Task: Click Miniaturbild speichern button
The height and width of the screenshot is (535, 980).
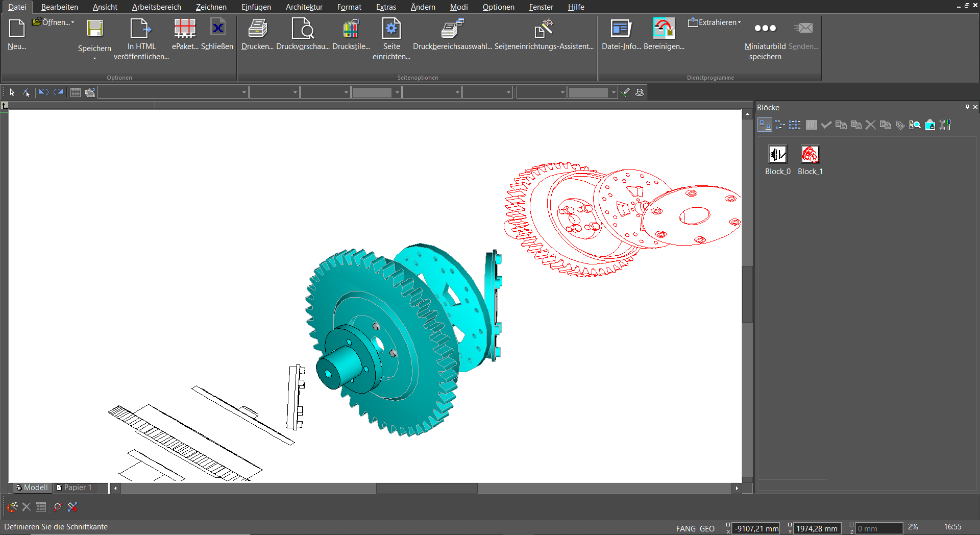Action: 765,29
